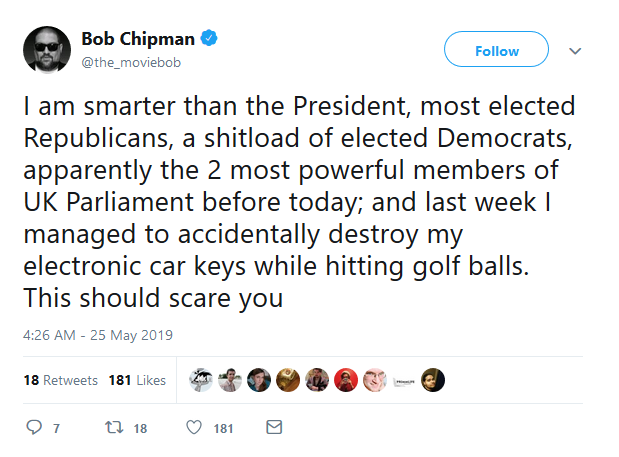
Task: Click the retweet arrows icon
Action: click(114, 427)
